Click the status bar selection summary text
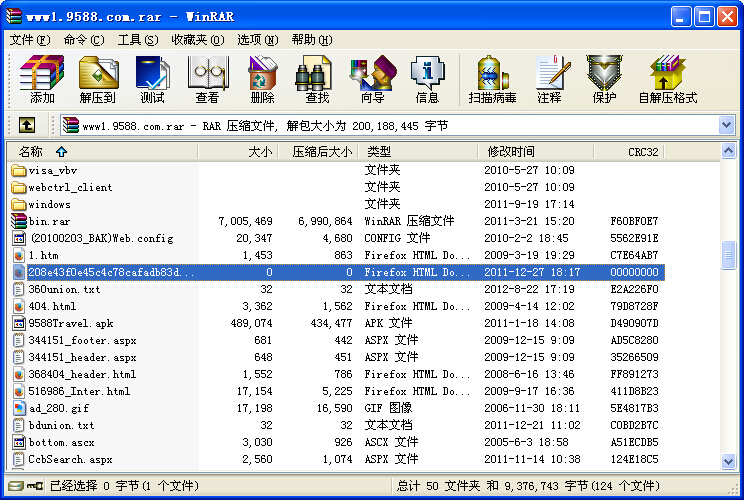This screenshot has height=500, width=744. [124, 486]
